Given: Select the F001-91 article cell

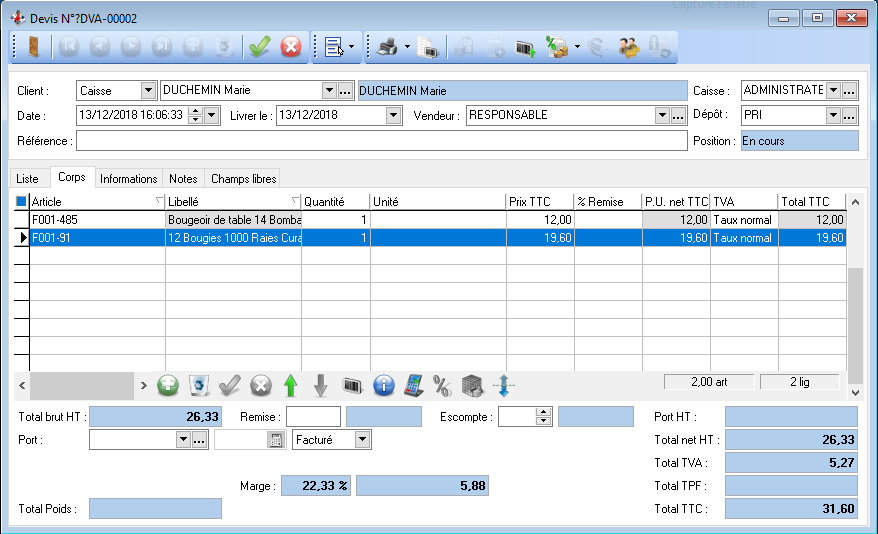Looking at the screenshot, I should pos(97,238).
